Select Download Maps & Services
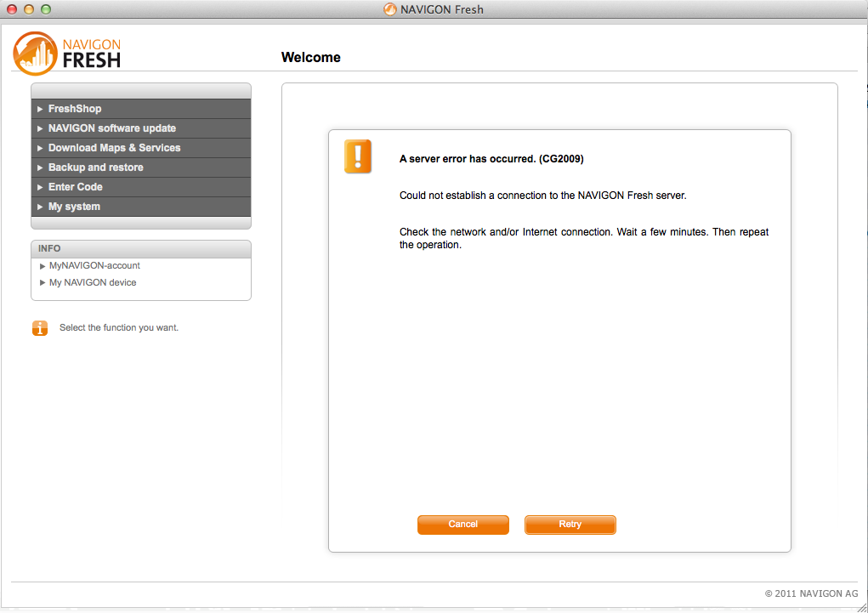Image resolution: width=868 pixels, height=613 pixels. click(141, 148)
